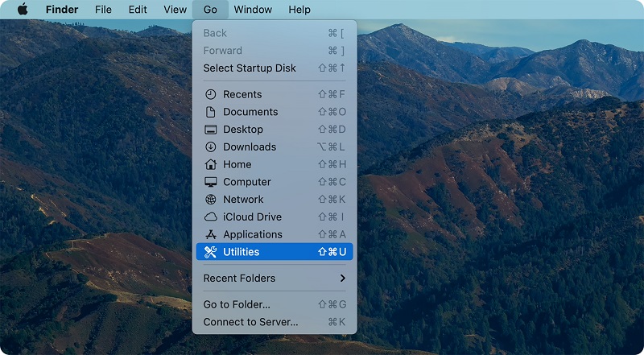Screen dimensions: 644x355
Task: Click the Applications icon in menu
Action: pyautogui.click(x=211, y=234)
